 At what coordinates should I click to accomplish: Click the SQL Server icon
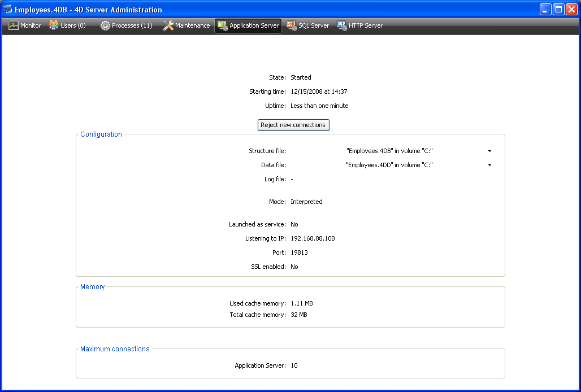pyautogui.click(x=292, y=25)
